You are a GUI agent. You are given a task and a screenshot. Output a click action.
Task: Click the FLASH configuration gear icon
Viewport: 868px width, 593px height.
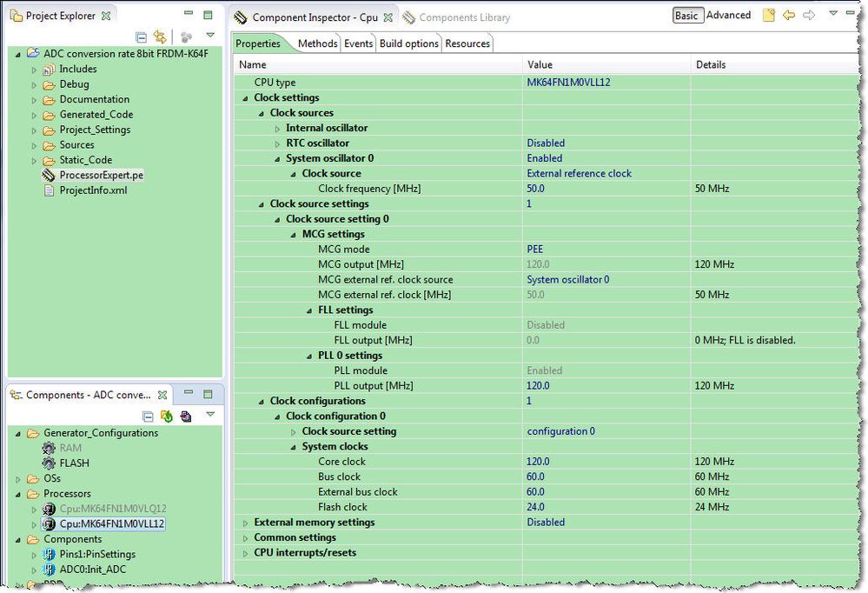click(x=49, y=463)
